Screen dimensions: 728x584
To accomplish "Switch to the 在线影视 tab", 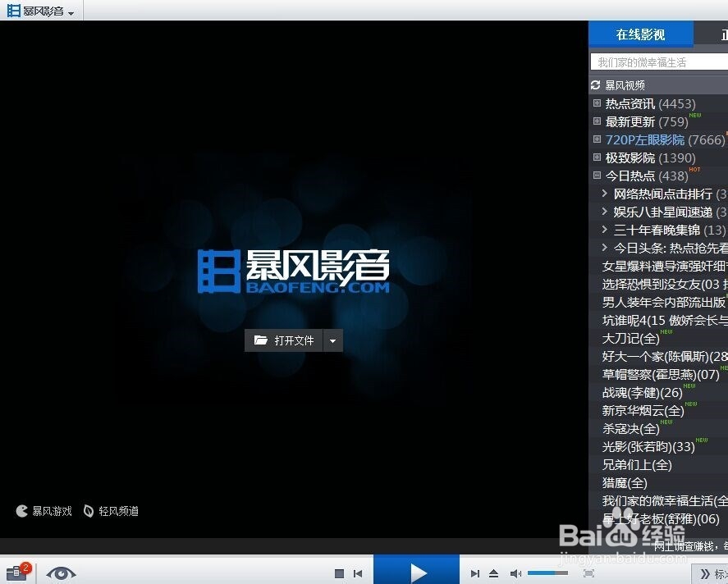I will tap(641, 34).
